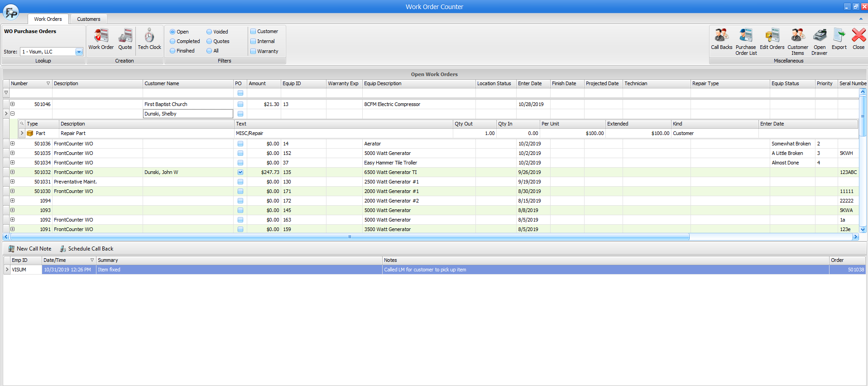Collapse the ribbon with the top-right arrow

tap(861, 19)
